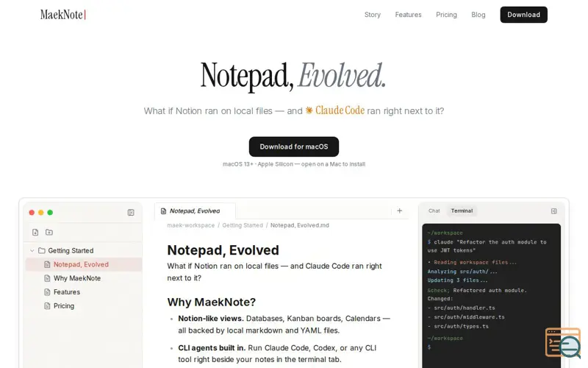Click the red close traffic light
The width and height of the screenshot is (588, 368).
tap(32, 213)
